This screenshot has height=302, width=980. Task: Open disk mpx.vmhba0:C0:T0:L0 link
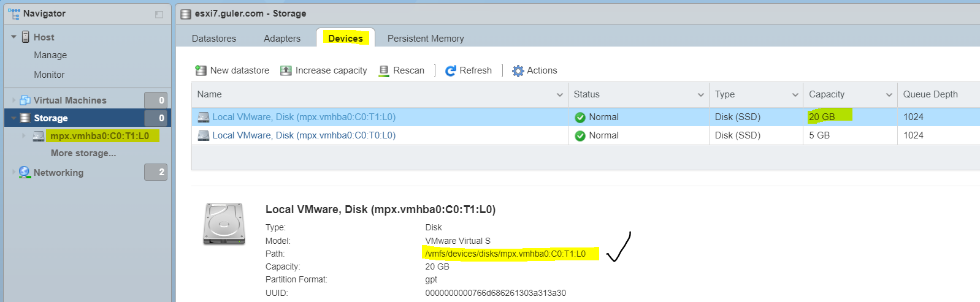pos(304,135)
